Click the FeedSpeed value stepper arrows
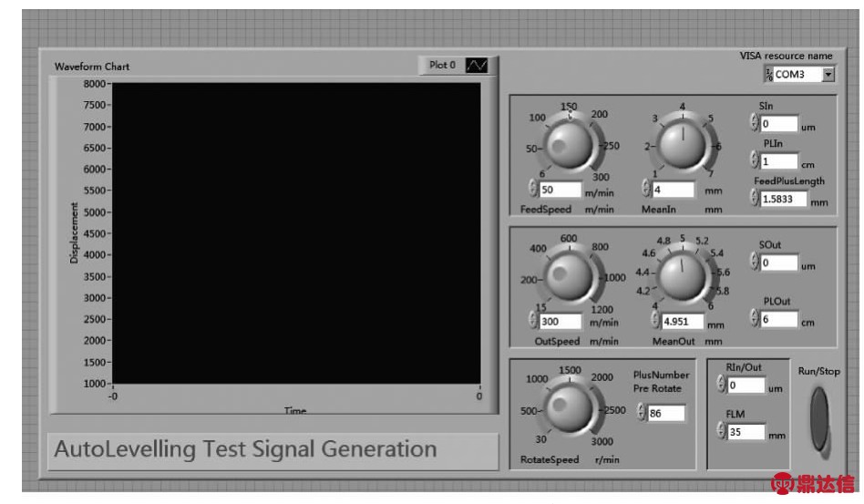 tap(532, 190)
